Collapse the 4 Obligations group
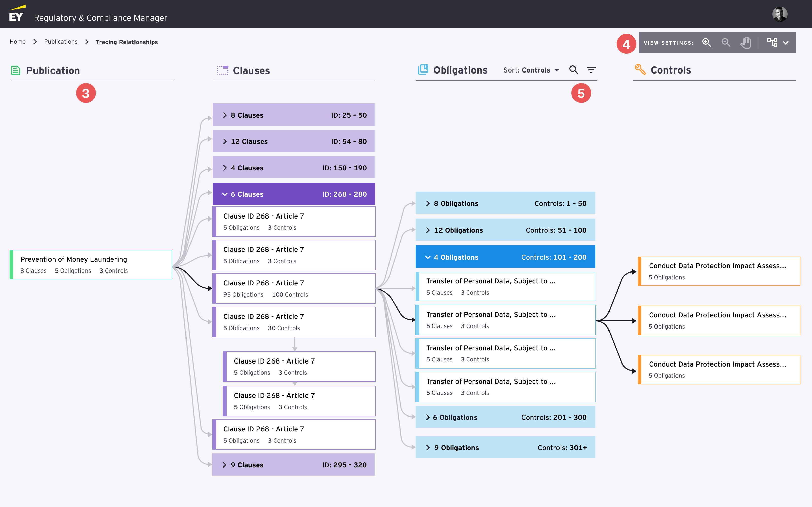 tap(428, 257)
